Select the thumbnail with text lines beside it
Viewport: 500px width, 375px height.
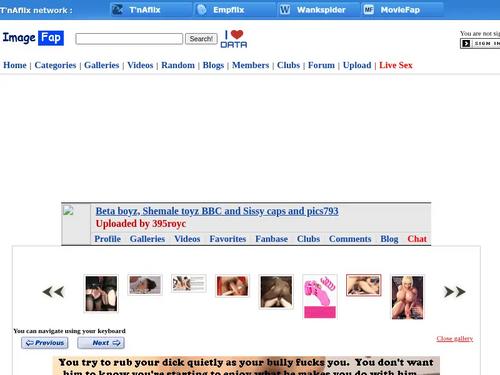[x=189, y=283]
